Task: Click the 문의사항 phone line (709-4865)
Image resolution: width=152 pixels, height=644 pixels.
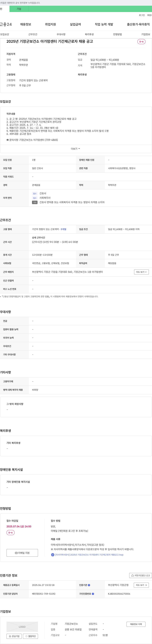Action: (x=32, y=140)
